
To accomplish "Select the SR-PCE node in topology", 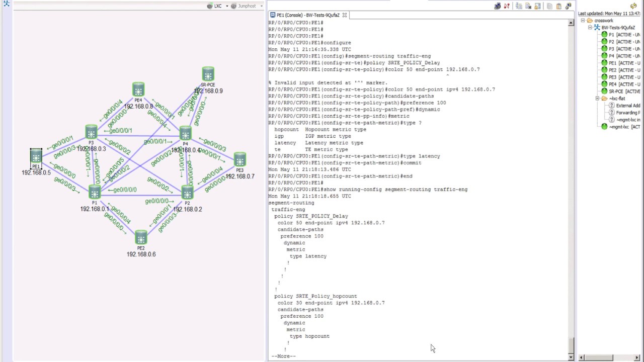I will click(x=208, y=74).
